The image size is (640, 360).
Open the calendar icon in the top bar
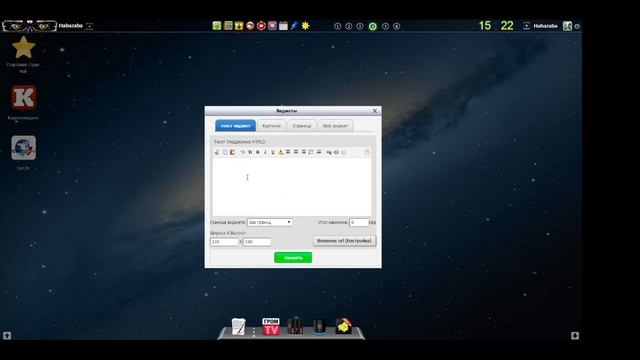tap(283, 26)
